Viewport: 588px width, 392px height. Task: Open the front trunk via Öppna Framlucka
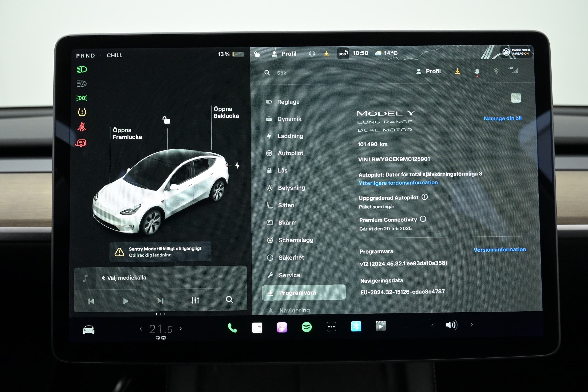(127, 134)
